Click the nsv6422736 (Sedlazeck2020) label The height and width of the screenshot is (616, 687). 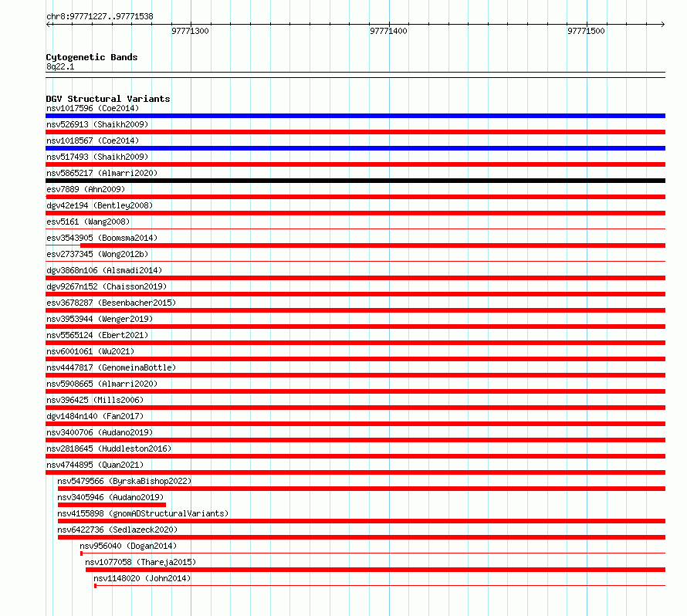coord(117,530)
